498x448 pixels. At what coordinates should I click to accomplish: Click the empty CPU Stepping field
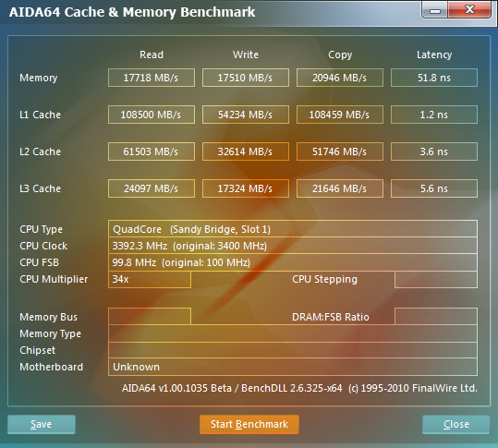[436, 279]
